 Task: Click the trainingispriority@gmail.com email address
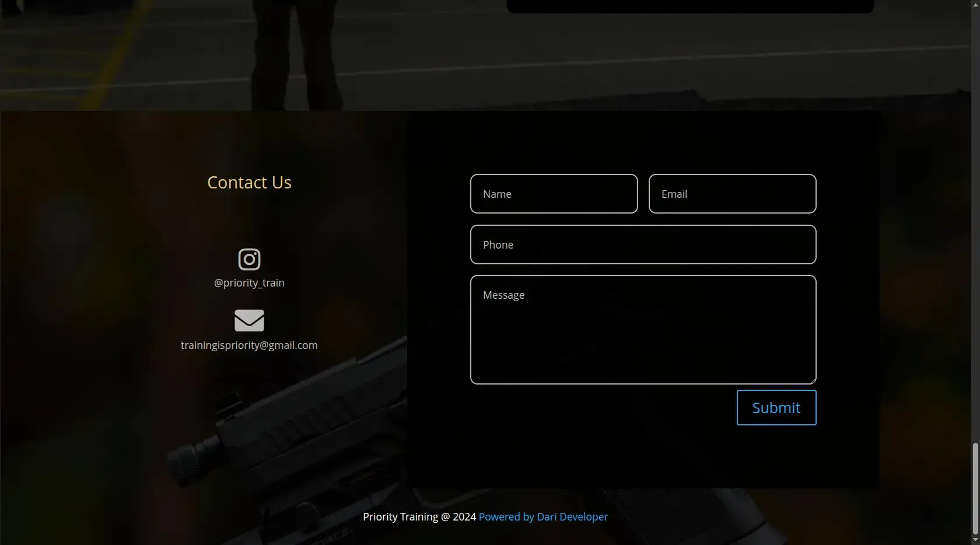[x=249, y=345]
